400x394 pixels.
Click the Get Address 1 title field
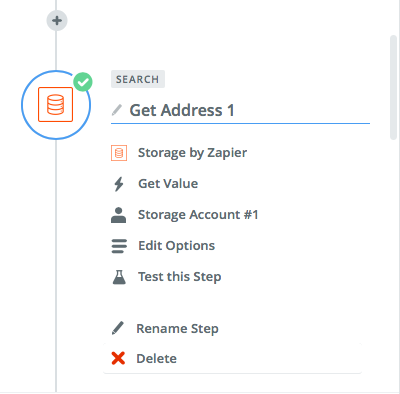click(x=240, y=110)
